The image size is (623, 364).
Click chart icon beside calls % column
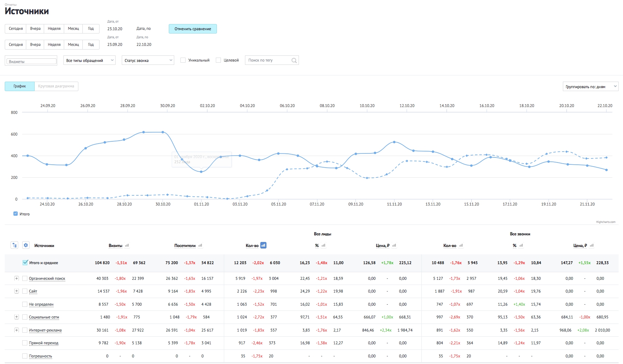pyautogui.click(x=521, y=246)
